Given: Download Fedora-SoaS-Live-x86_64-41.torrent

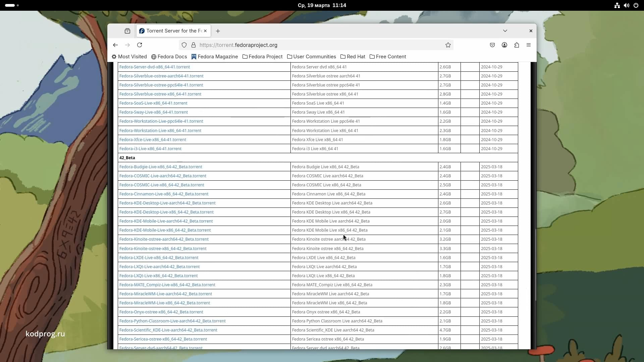Looking at the screenshot, I should [153, 103].
